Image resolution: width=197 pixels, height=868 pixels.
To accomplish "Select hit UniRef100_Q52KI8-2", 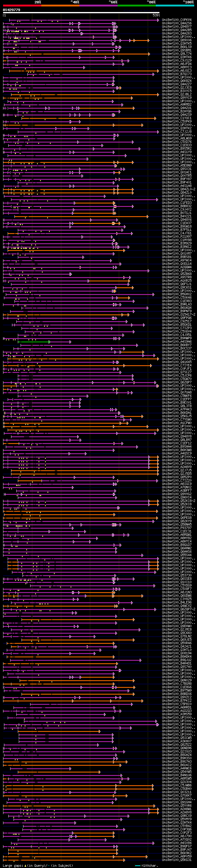I will pos(179,501).
